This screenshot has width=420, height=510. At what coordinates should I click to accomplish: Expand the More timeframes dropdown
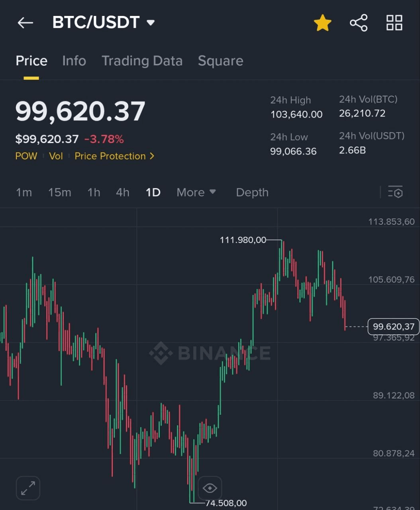(x=196, y=192)
